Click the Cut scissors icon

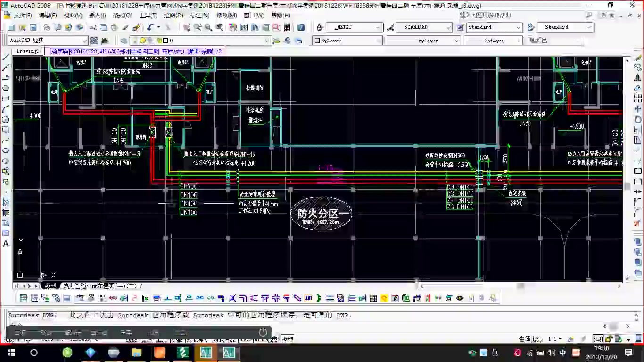[93, 27]
